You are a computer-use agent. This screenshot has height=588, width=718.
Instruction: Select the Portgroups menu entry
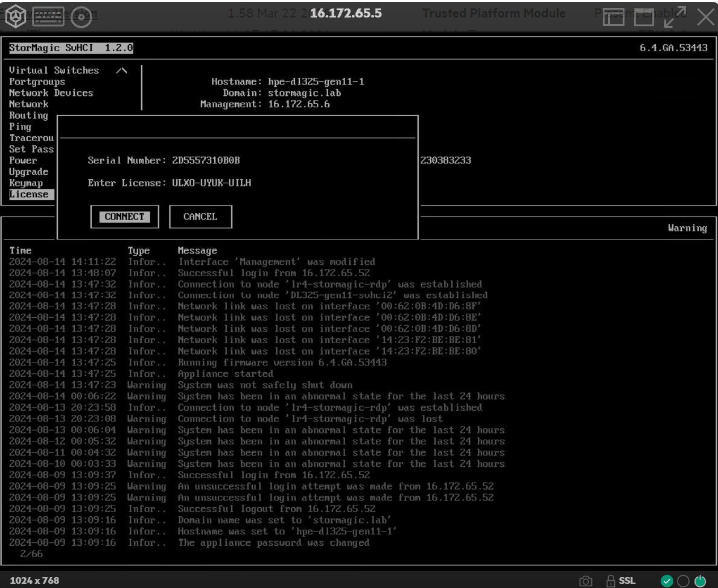point(37,82)
